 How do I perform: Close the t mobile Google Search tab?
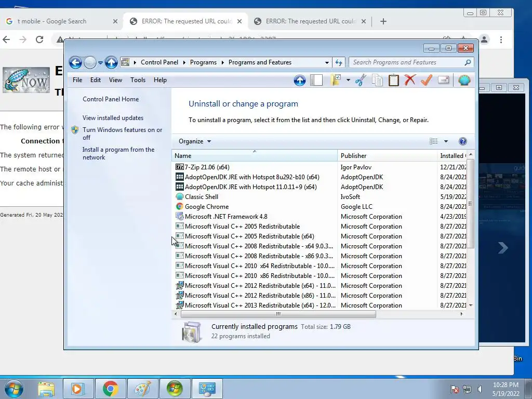click(115, 21)
